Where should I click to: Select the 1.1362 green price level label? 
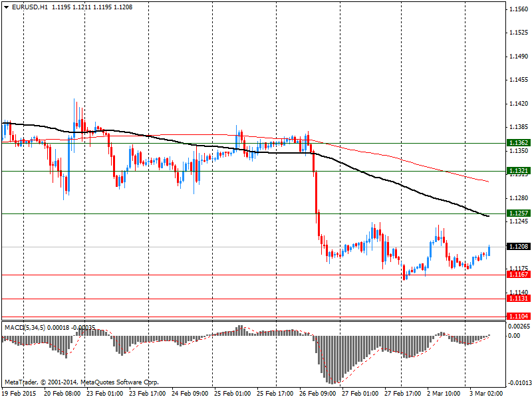click(x=518, y=143)
